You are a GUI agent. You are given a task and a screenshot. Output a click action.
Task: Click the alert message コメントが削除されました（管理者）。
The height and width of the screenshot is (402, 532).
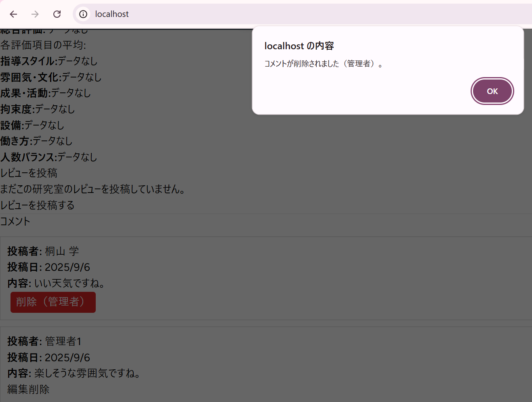(324, 64)
